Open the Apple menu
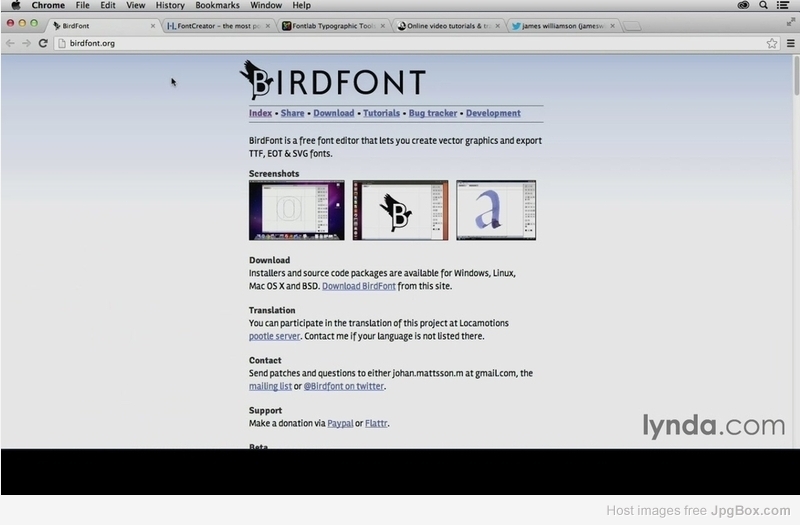The image size is (800, 525). [x=15, y=6]
